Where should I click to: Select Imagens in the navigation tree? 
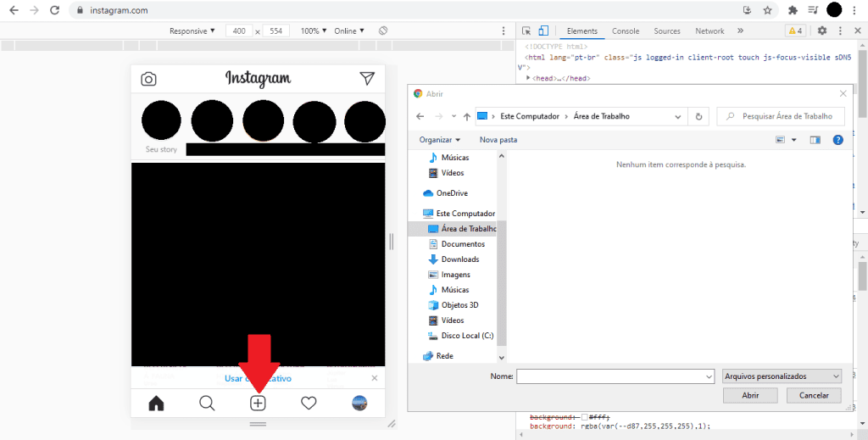(449, 275)
